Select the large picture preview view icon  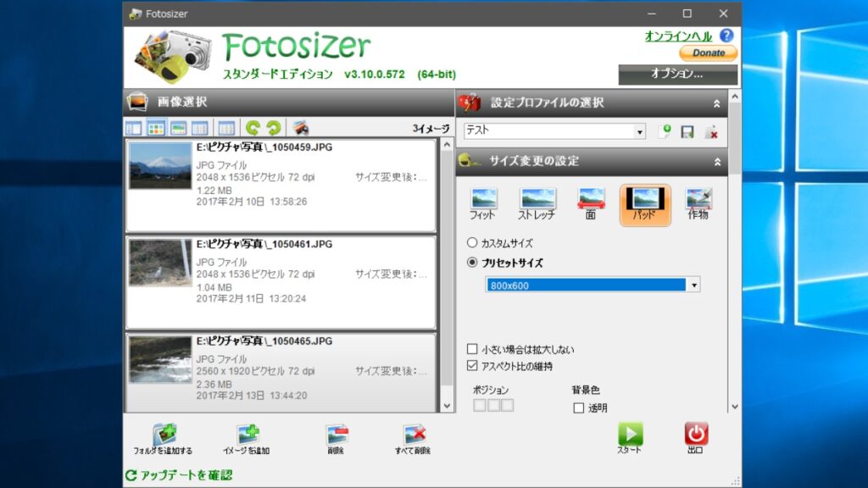pyautogui.click(x=178, y=129)
